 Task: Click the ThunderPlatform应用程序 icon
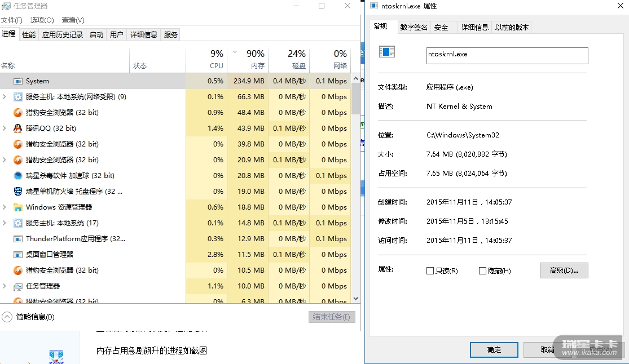pos(17,239)
